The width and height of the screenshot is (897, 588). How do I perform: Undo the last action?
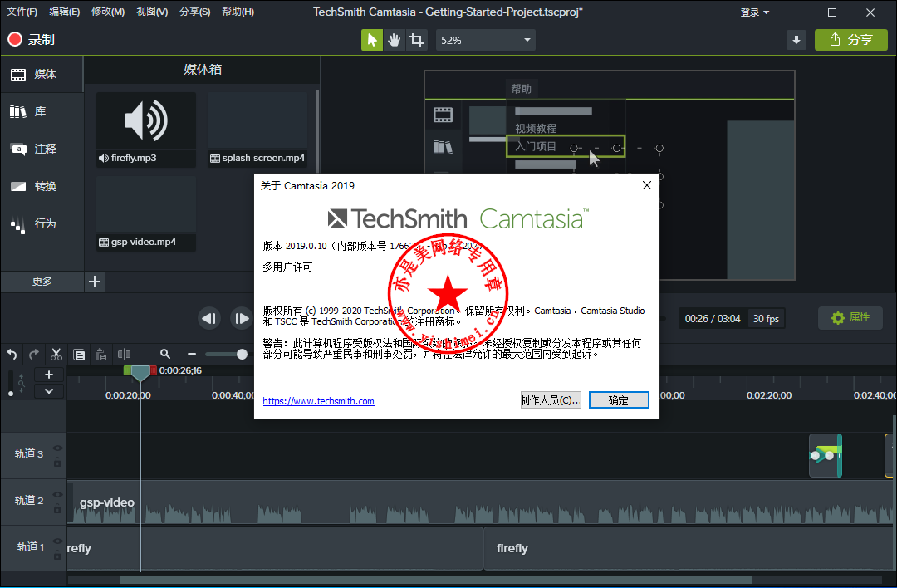(12, 355)
